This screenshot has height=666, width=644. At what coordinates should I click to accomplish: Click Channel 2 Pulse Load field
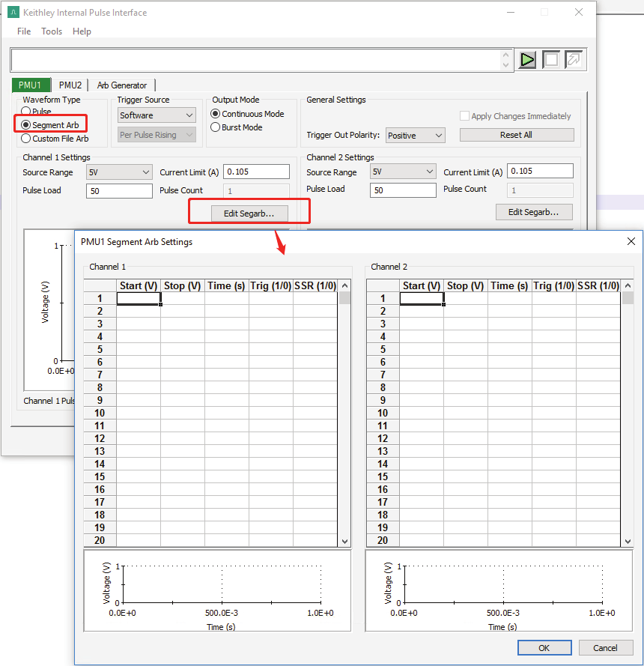pos(403,190)
